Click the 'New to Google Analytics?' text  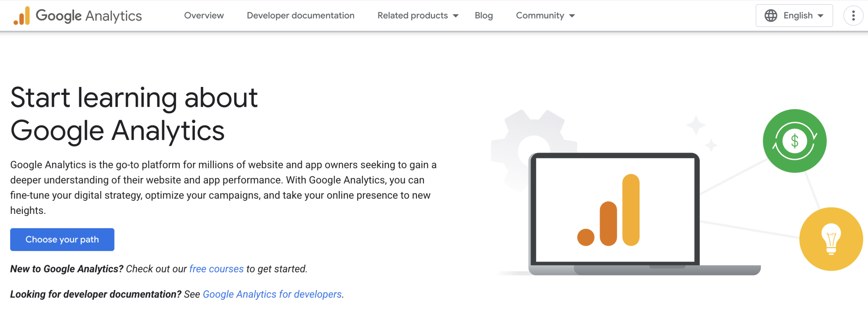pos(67,269)
